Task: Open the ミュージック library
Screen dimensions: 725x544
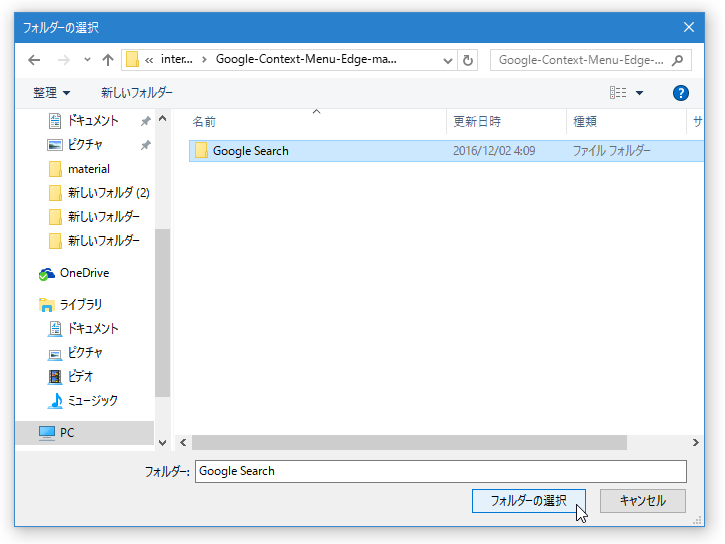Action: point(92,401)
